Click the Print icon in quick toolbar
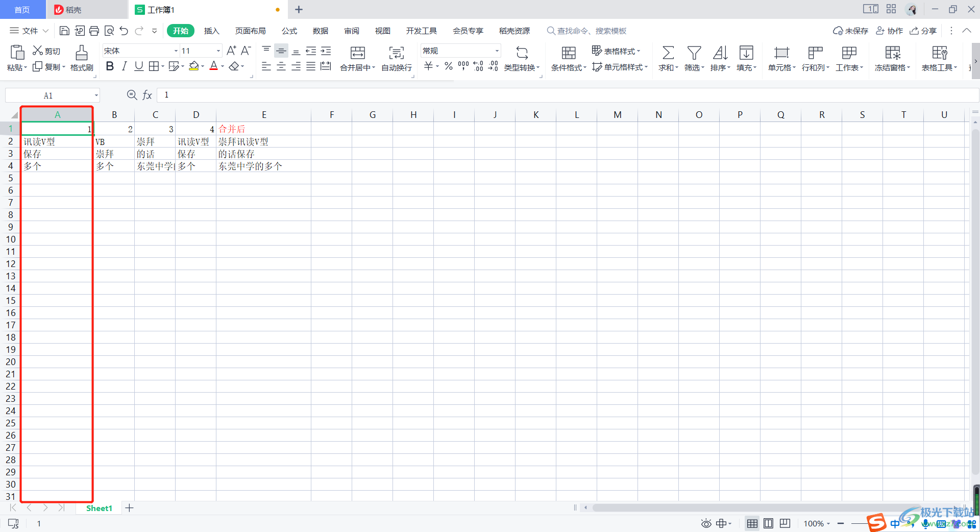This screenshot has width=980, height=532. pyautogui.click(x=94, y=31)
